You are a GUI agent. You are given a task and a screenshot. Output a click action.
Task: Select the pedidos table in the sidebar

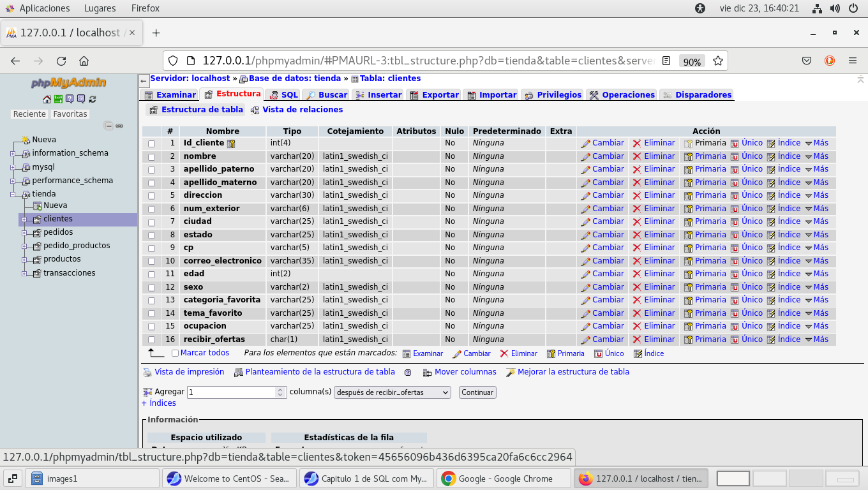click(x=58, y=232)
